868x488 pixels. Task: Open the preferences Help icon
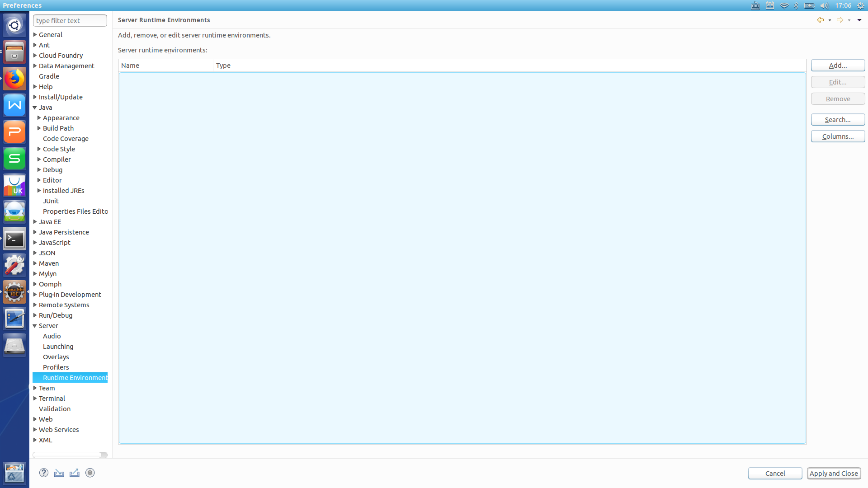[x=44, y=473]
